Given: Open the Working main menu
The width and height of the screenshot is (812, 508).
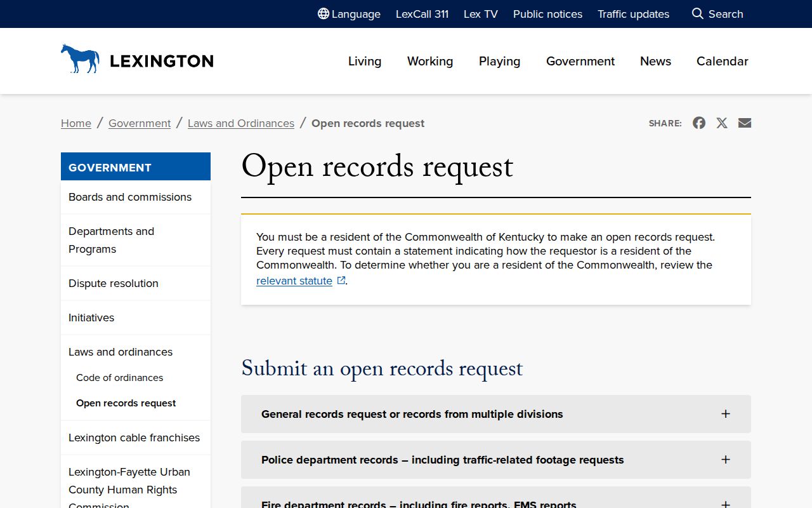Looking at the screenshot, I should click(x=430, y=62).
